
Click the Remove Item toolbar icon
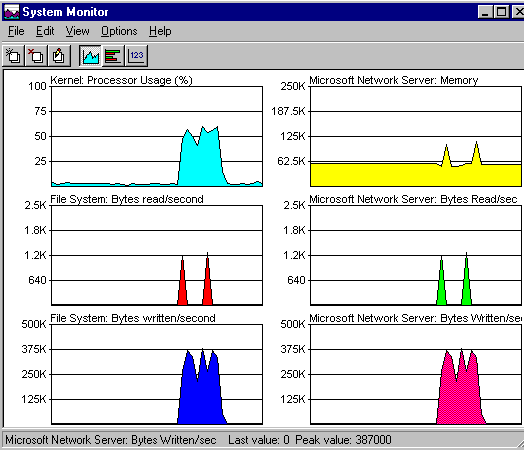click(36, 55)
